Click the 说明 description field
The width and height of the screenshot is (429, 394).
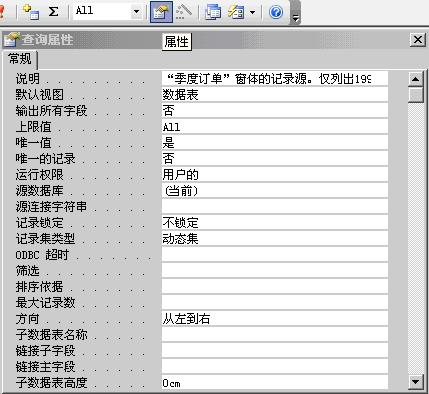(x=275, y=79)
